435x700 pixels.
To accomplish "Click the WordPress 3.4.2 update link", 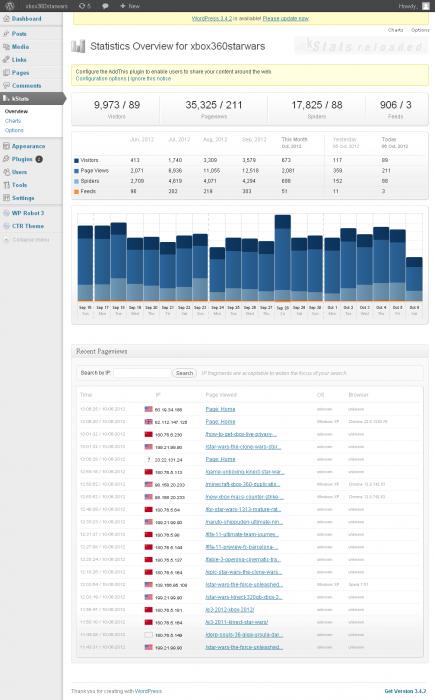I will coord(212,18).
